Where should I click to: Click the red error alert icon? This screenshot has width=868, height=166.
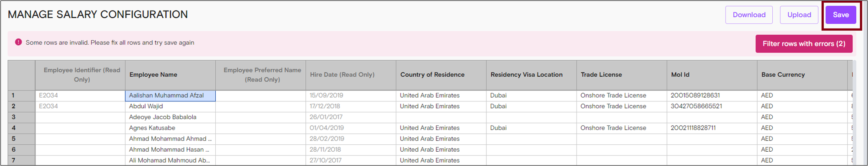coord(18,42)
